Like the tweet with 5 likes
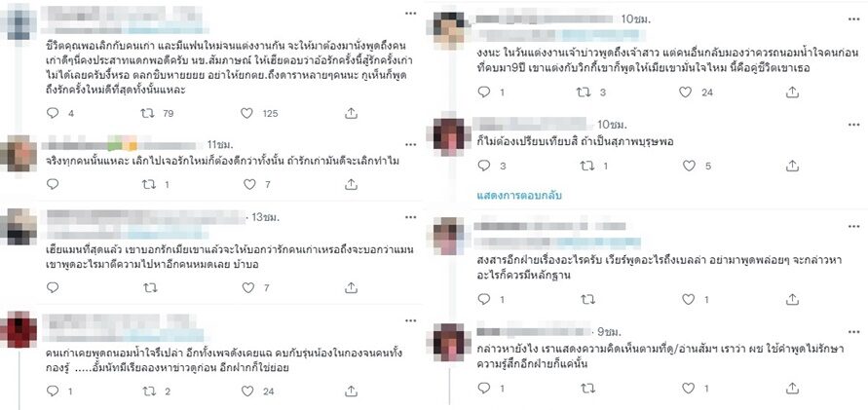This screenshot has width=868, height=410. pos(689,166)
